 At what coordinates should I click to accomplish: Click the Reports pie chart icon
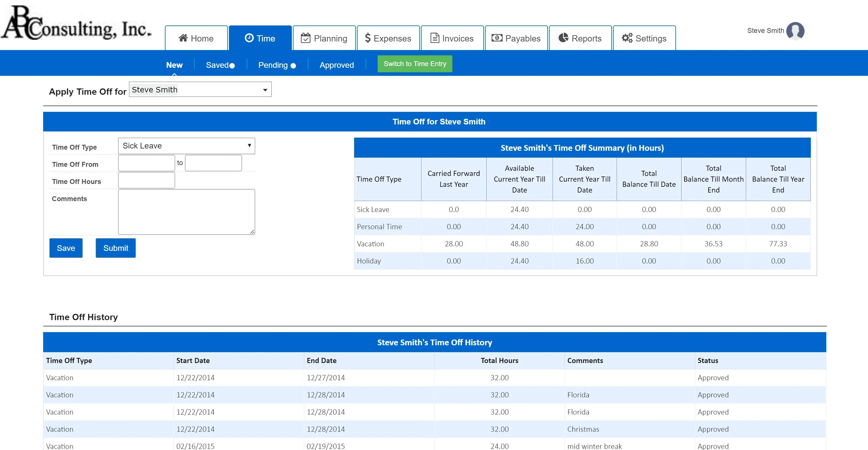point(563,38)
